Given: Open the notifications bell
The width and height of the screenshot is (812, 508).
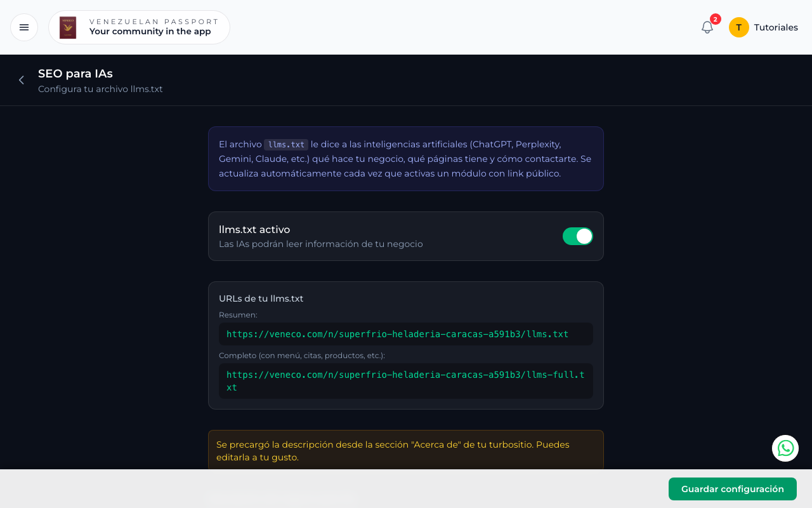Looking at the screenshot, I should [707, 27].
